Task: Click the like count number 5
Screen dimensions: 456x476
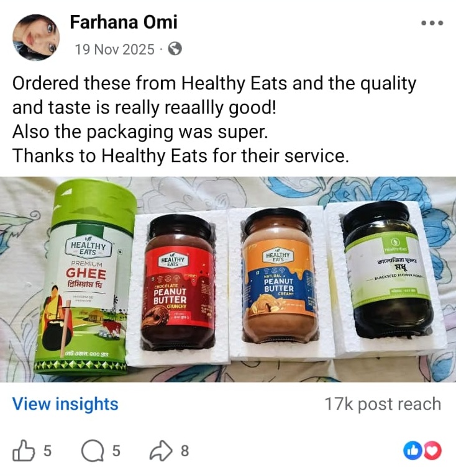Action: [47, 451]
